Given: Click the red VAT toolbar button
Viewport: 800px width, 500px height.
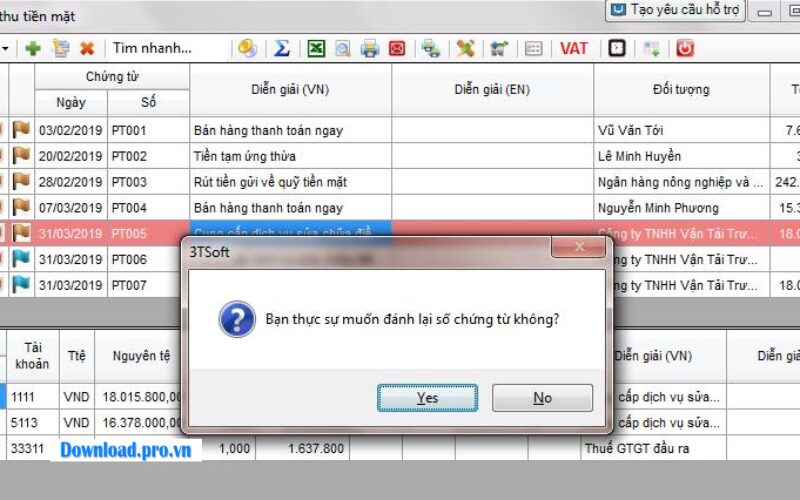Looking at the screenshot, I should 574,48.
